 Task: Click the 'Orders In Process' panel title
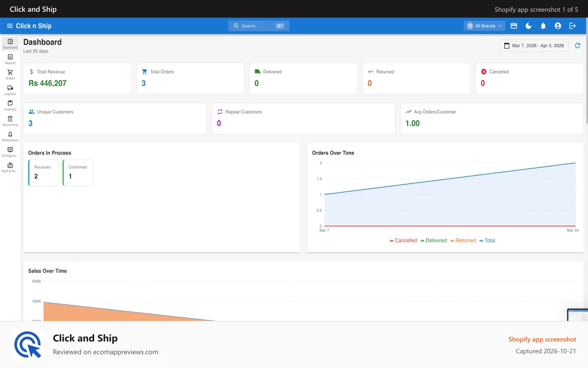(49, 153)
